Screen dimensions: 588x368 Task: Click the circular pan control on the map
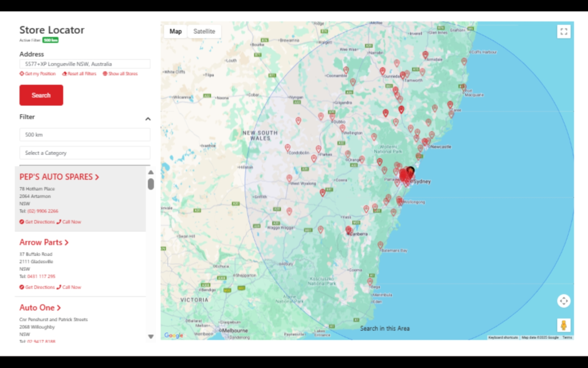point(564,301)
